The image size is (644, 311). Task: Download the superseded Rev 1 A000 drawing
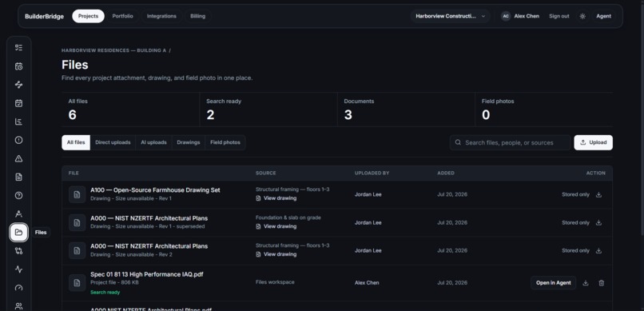click(x=598, y=223)
